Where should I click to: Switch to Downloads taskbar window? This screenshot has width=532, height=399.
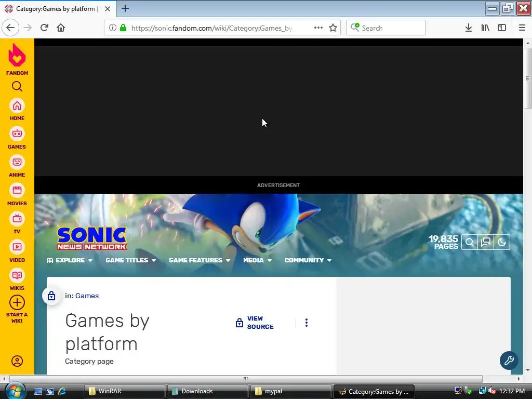coord(207,391)
